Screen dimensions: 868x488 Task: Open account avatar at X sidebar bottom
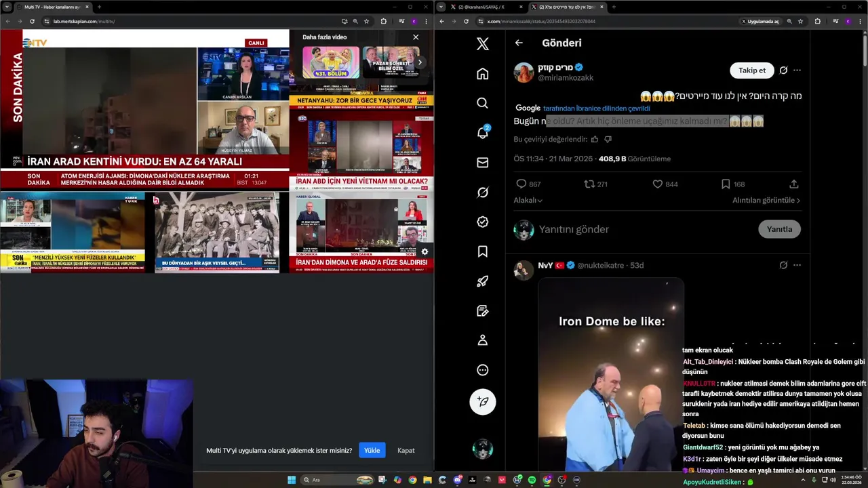(x=483, y=449)
